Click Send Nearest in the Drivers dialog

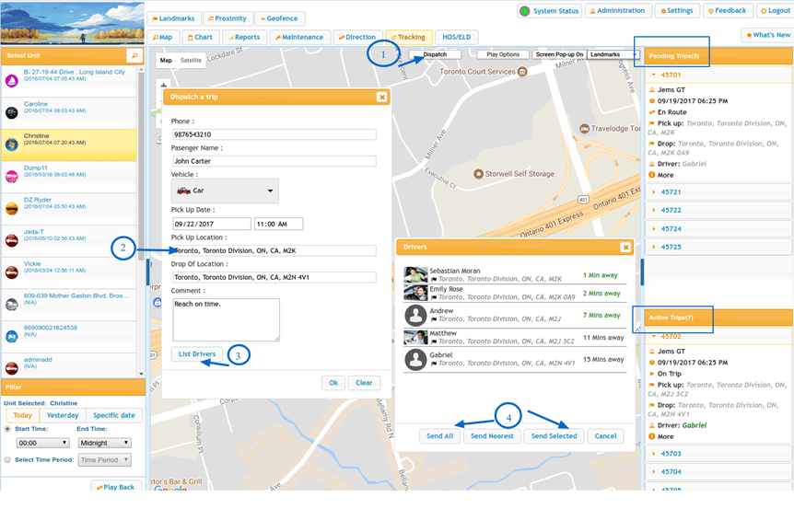tap(494, 435)
